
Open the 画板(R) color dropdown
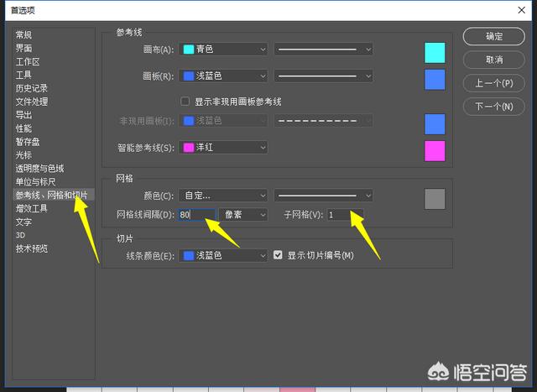tap(223, 76)
